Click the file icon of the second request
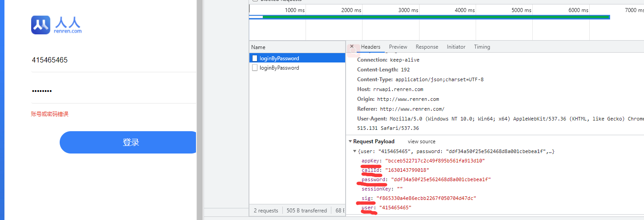The image size is (644, 220). (x=255, y=68)
